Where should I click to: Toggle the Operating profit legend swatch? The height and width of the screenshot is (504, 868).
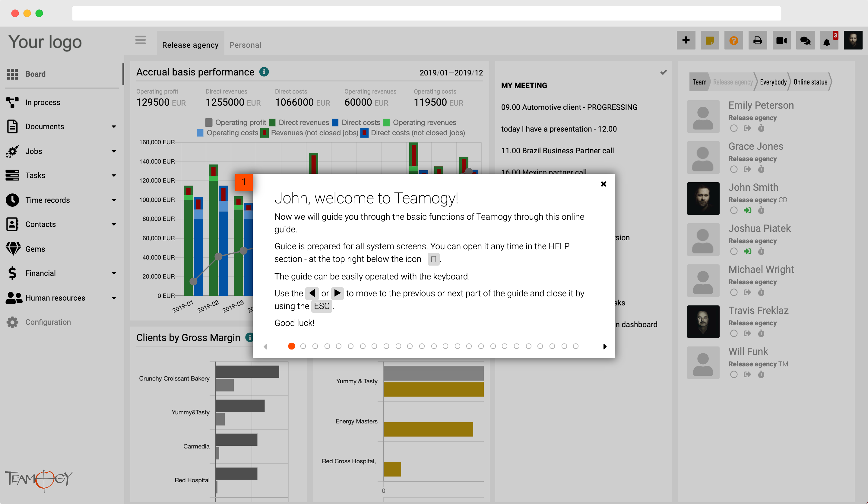[x=208, y=123]
